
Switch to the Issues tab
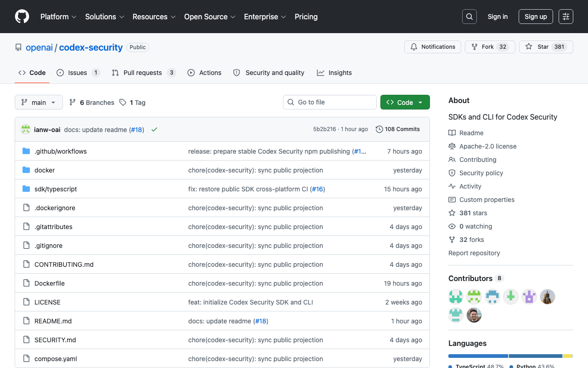pos(78,73)
